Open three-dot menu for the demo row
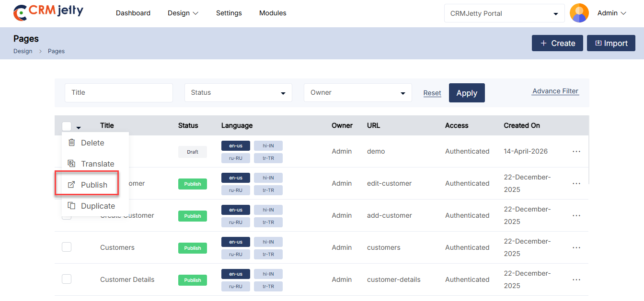This screenshot has height=301, width=644. coord(576,151)
